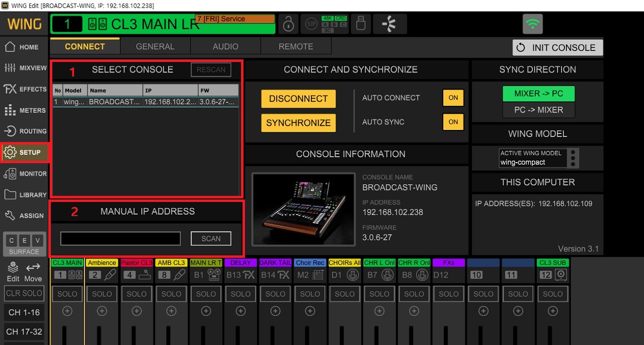Select the CL3 SUB speaker icon
Screen dimensions: 644x345
(560, 275)
